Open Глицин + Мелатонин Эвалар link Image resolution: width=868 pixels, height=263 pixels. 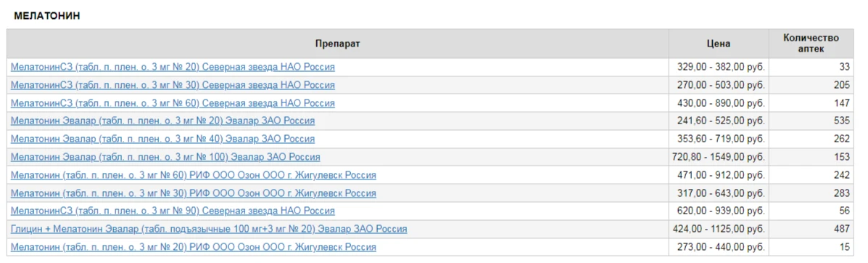click(209, 229)
